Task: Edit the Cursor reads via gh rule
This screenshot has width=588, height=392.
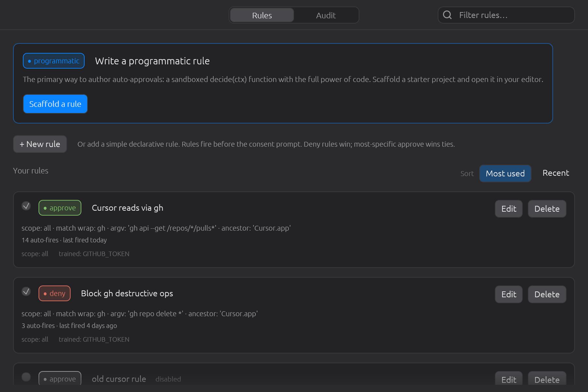Action: (509, 209)
